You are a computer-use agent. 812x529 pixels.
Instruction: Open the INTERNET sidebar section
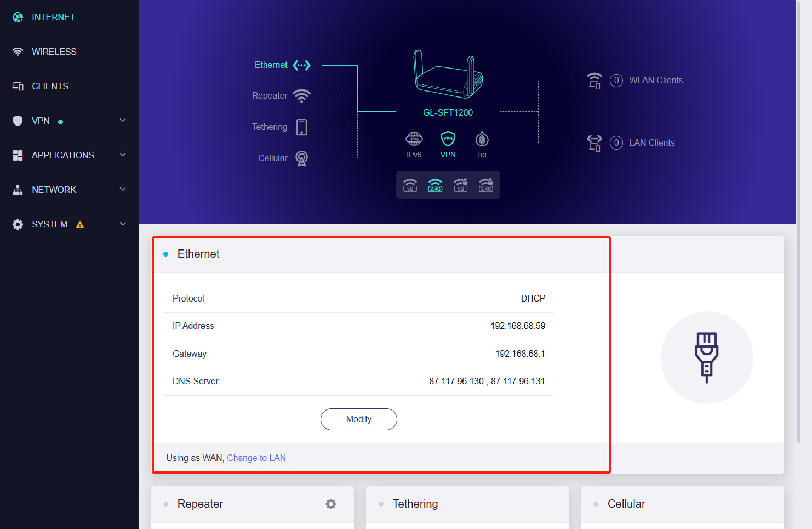point(53,17)
